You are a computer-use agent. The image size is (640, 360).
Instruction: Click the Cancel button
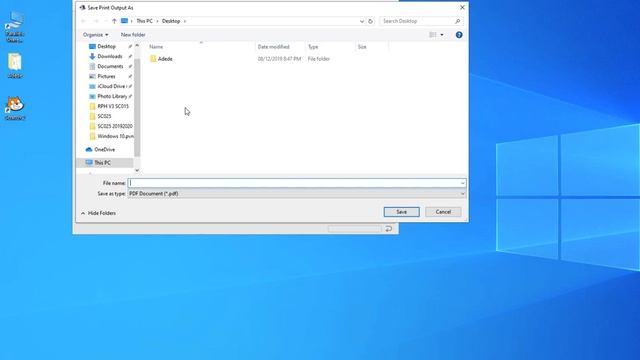443,212
